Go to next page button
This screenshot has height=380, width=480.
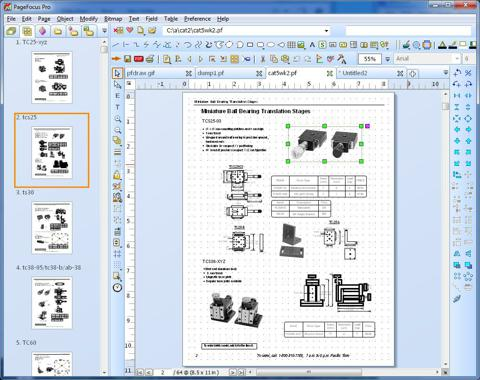[x=232, y=372]
